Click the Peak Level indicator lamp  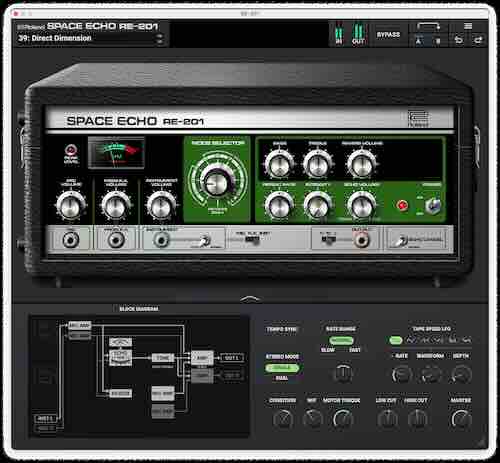(71, 149)
